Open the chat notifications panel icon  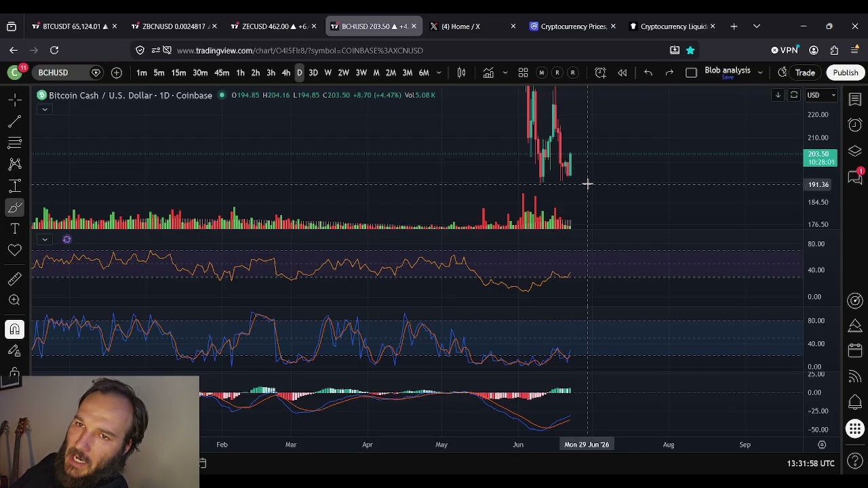(855, 177)
